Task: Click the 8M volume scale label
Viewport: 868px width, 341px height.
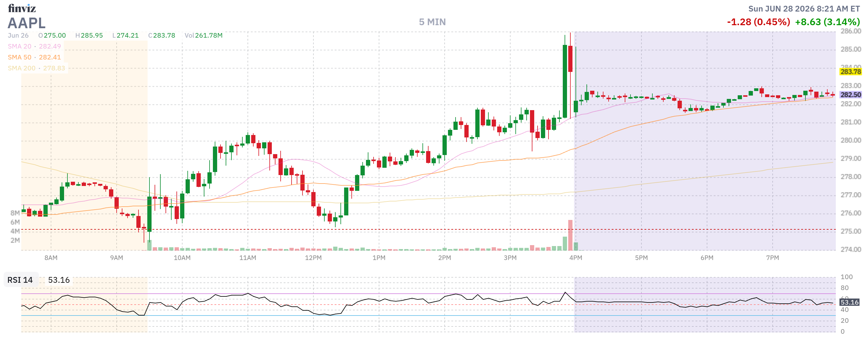Action: [x=15, y=213]
